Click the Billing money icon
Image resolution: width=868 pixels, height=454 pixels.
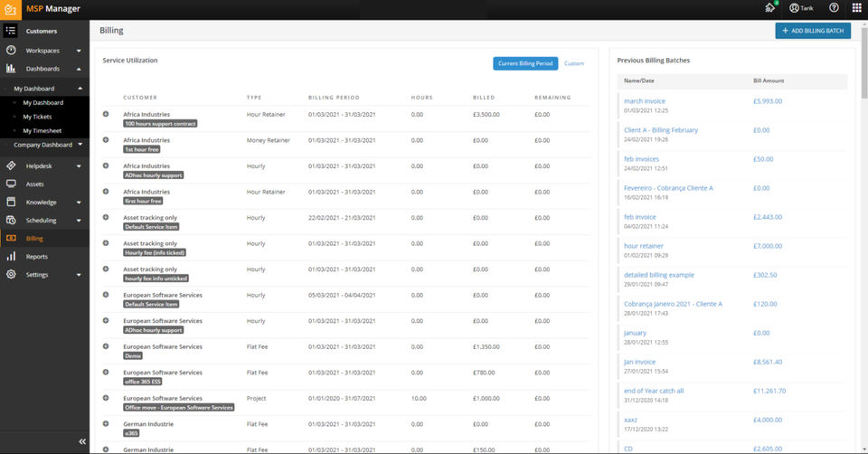[x=11, y=238]
